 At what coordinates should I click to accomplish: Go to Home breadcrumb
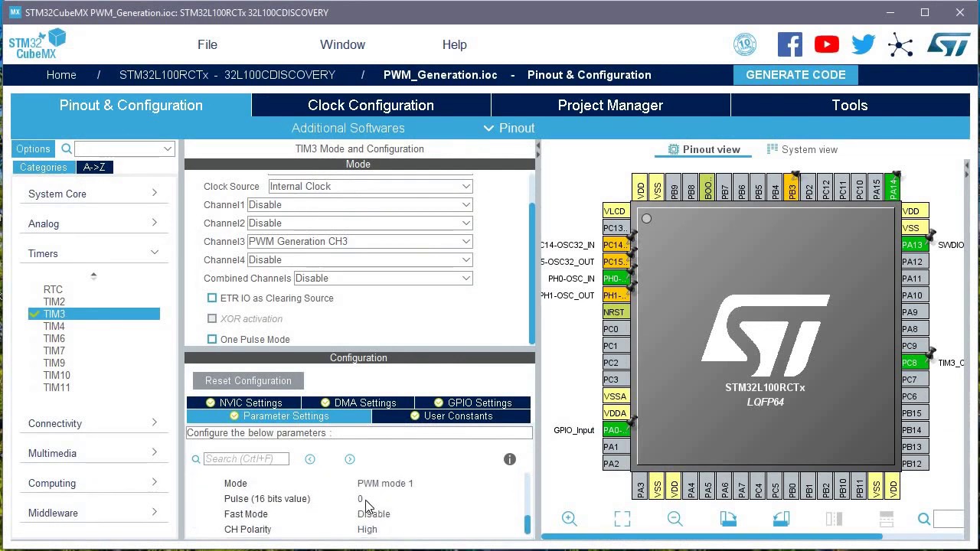coord(61,75)
